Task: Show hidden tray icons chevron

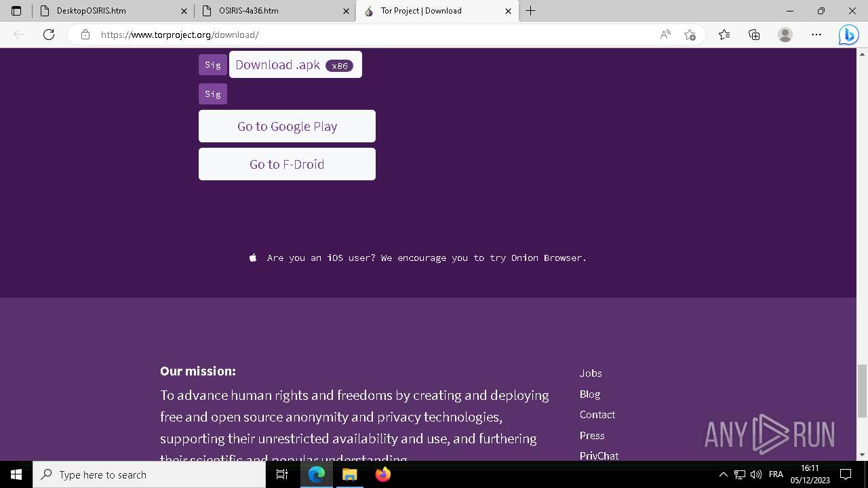Action: pyautogui.click(x=723, y=474)
